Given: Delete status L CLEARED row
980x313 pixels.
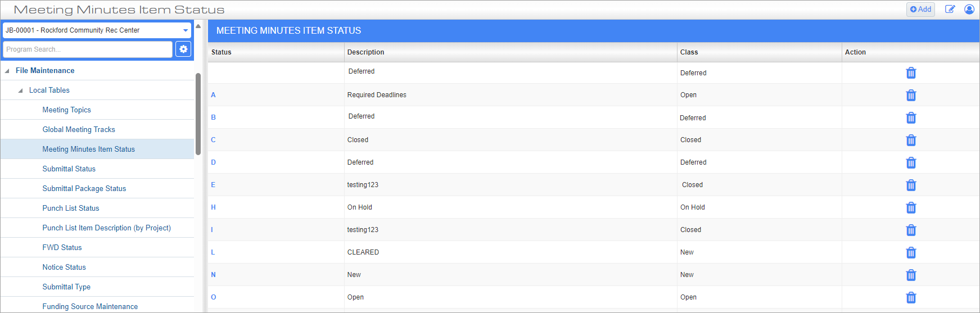Looking at the screenshot, I should pyautogui.click(x=911, y=253).
